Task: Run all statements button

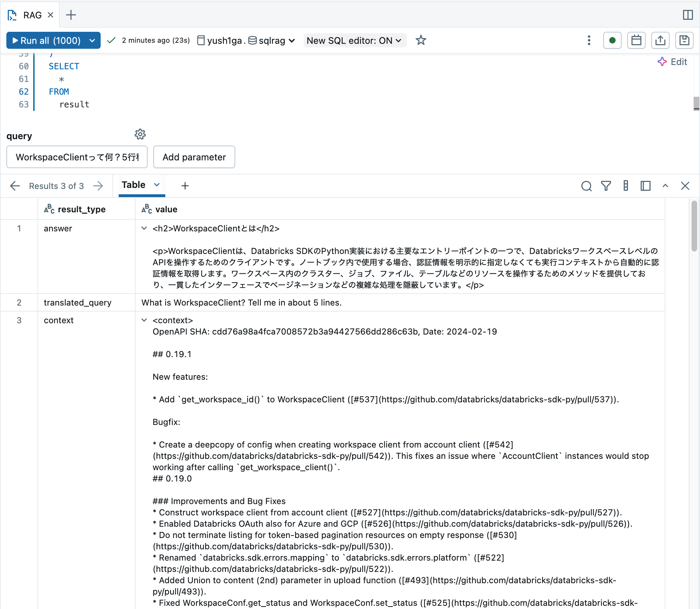Action: click(47, 41)
